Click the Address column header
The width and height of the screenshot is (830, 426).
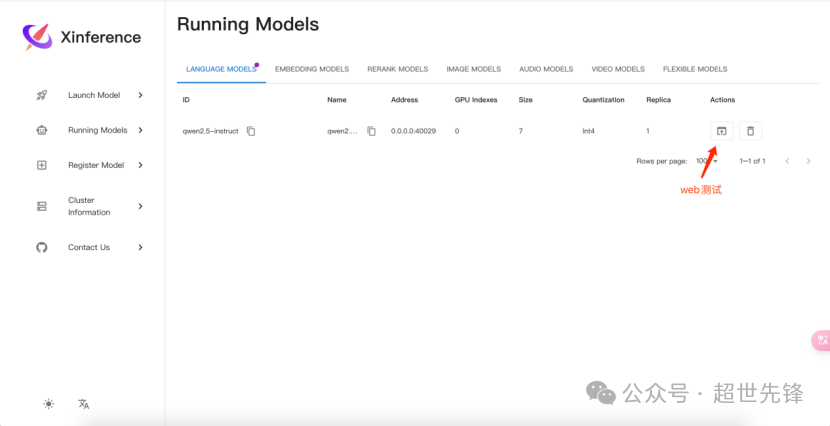pyautogui.click(x=404, y=100)
